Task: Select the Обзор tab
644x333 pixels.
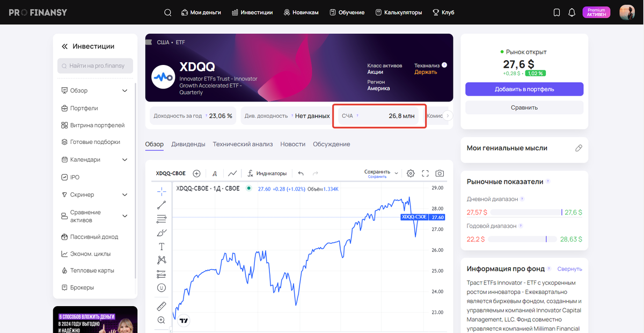Action: coord(155,144)
